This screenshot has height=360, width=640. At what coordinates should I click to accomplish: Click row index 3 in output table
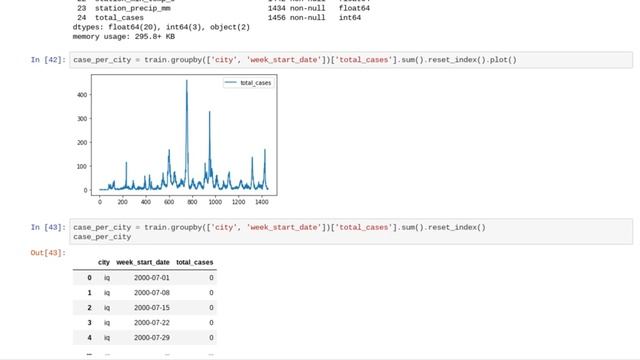(x=89, y=322)
